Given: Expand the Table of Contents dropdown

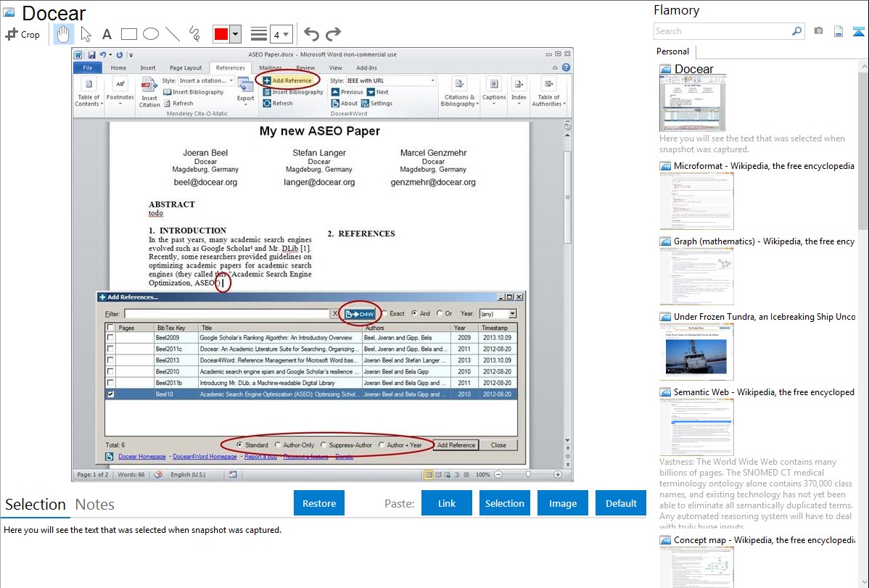Looking at the screenshot, I should click(x=88, y=92).
